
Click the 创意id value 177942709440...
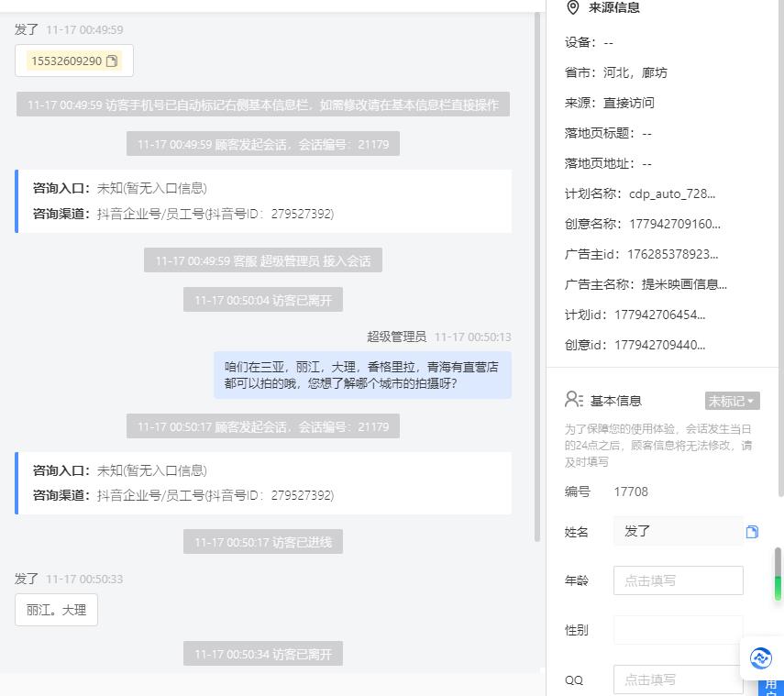659,345
